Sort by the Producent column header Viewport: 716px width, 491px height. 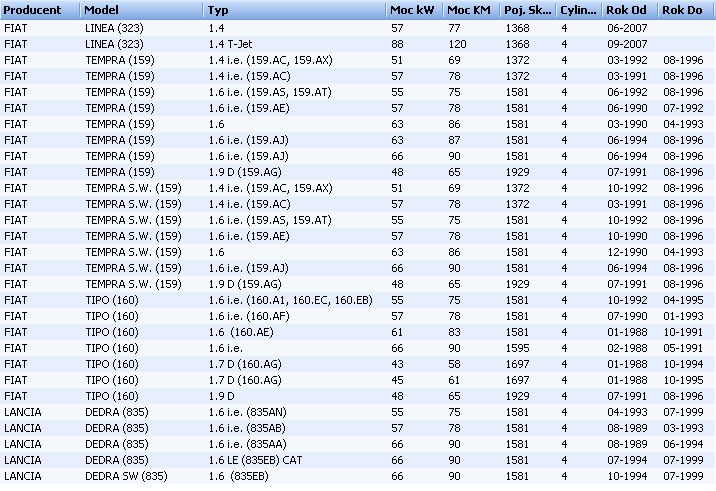[40, 10]
